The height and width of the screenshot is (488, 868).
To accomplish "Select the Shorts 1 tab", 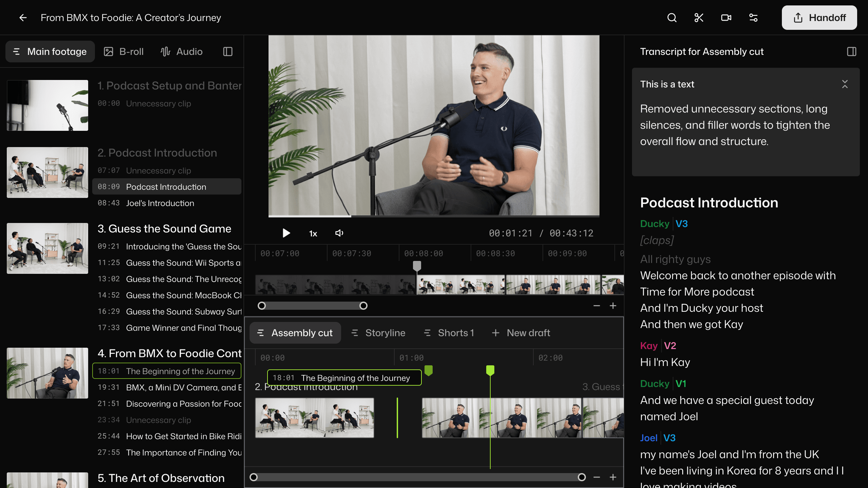I will tap(456, 333).
